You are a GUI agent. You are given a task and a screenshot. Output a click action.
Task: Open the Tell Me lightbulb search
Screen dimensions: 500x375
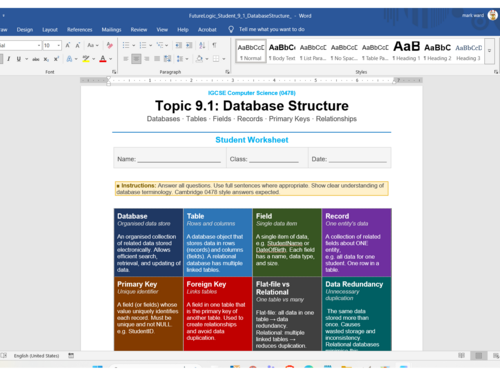(231, 29)
